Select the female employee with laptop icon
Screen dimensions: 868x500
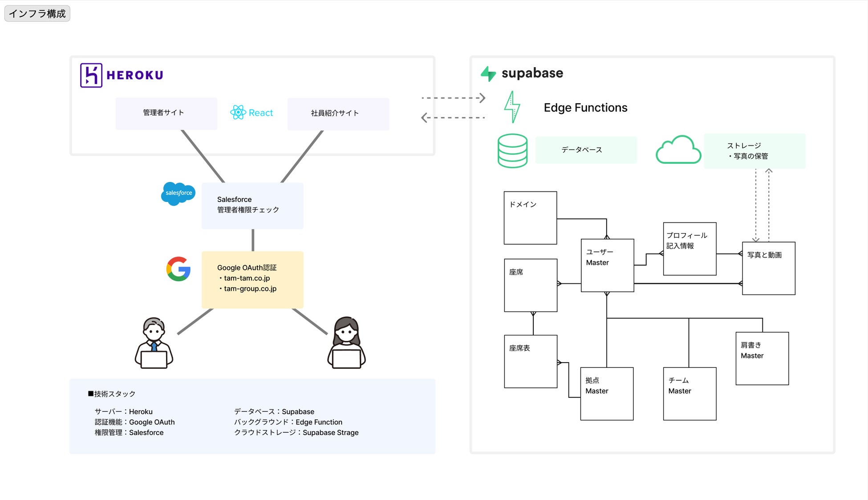(346, 343)
